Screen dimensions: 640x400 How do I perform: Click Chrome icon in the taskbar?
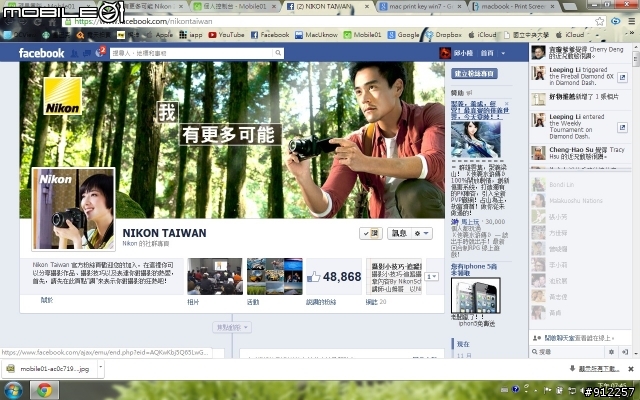click(x=44, y=391)
